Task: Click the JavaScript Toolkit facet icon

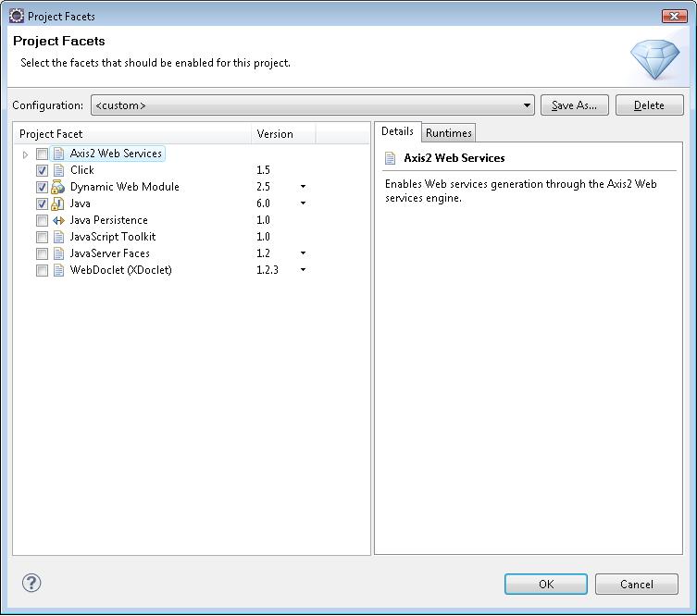Action: pos(58,237)
